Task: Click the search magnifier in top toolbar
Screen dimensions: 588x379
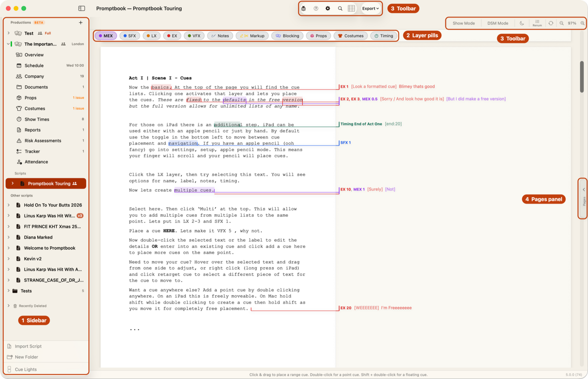Action: tap(340, 8)
